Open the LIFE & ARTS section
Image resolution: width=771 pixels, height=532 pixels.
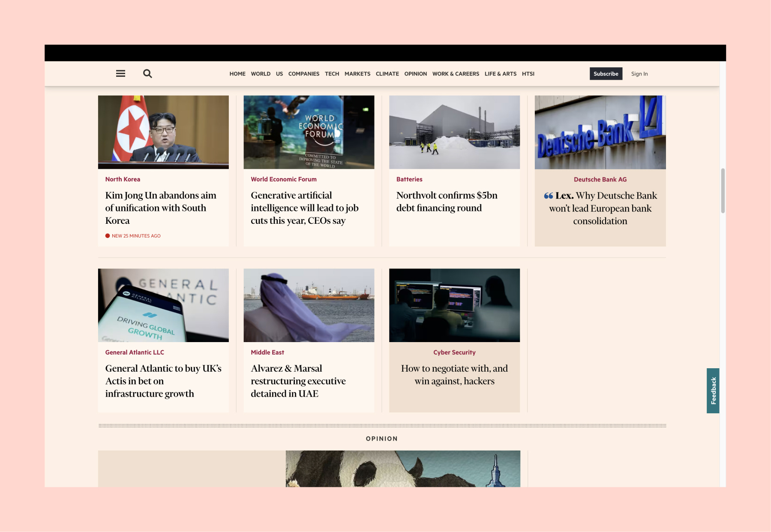501,74
